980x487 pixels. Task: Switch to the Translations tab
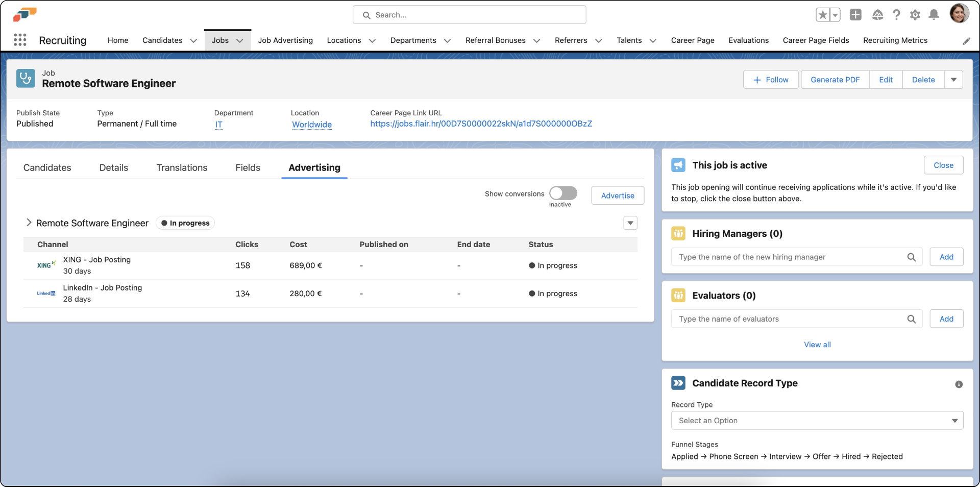tap(182, 167)
